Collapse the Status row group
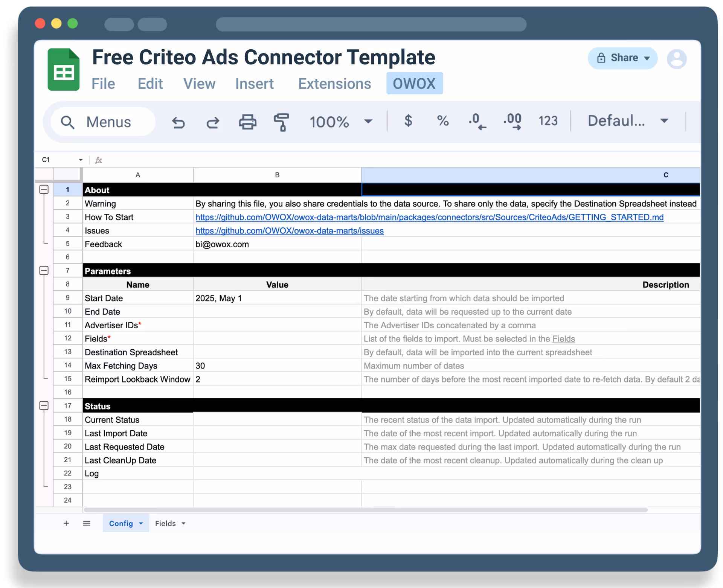 (x=44, y=405)
